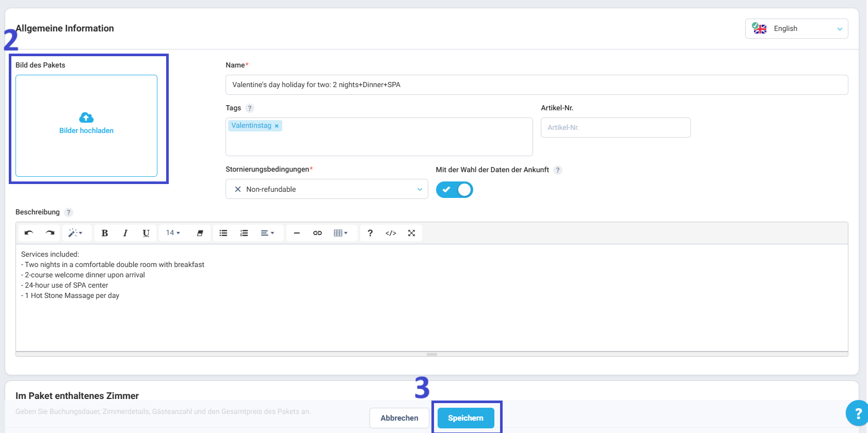
Task: Focus the Artikel-Nr. input field
Action: point(616,127)
